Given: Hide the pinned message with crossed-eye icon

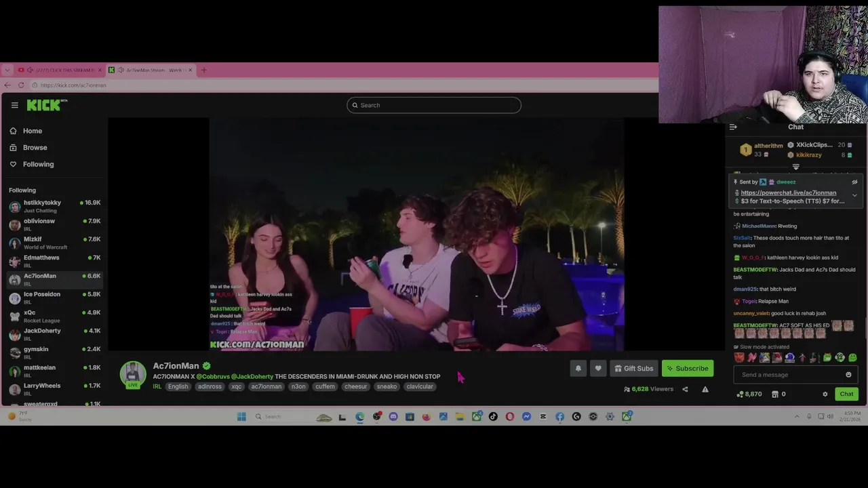Looking at the screenshot, I should 854,182.
